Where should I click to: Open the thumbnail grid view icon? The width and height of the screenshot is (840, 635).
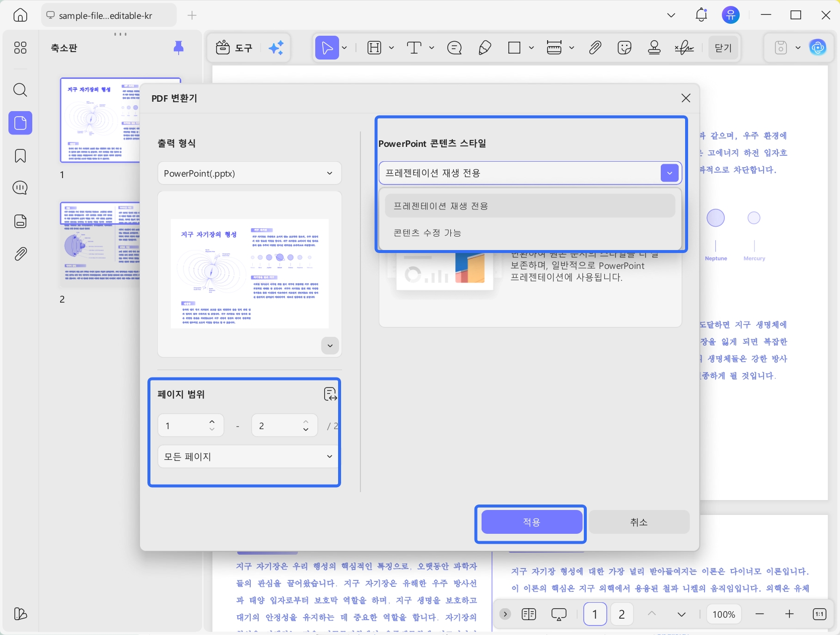pos(20,48)
